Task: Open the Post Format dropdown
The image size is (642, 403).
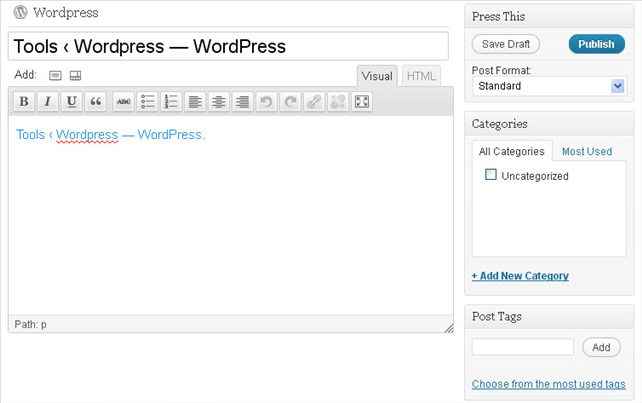Action: [x=550, y=86]
